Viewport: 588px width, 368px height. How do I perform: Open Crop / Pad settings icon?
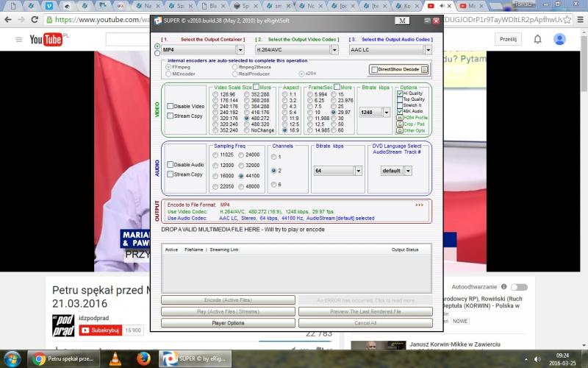399,124
